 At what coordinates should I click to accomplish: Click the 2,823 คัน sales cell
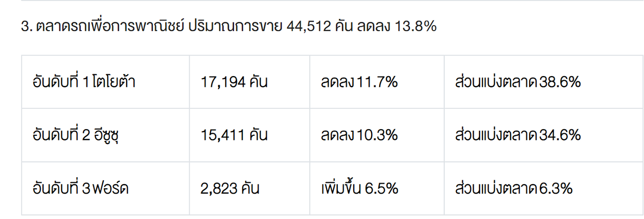pyautogui.click(x=230, y=189)
